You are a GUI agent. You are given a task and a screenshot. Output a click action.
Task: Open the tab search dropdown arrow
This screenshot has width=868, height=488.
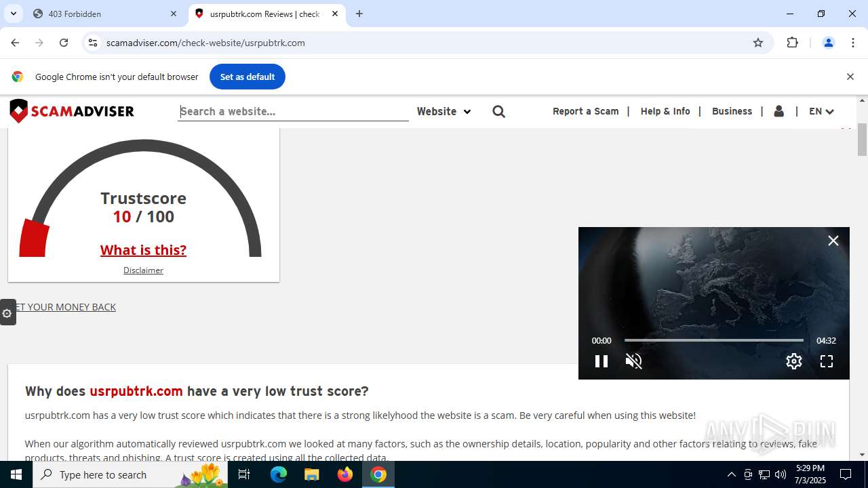(x=14, y=14)
